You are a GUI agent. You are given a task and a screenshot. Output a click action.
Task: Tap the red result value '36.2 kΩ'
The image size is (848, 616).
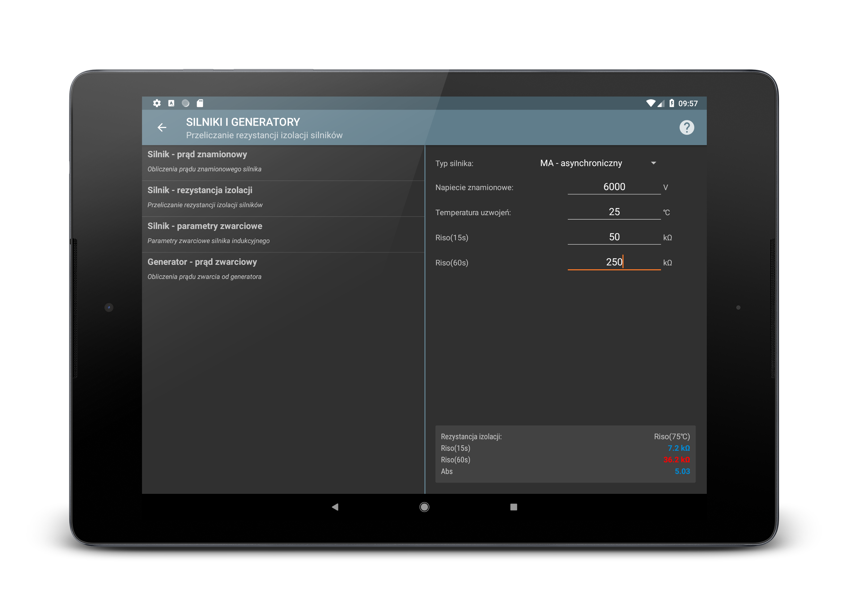pos(676,460)
